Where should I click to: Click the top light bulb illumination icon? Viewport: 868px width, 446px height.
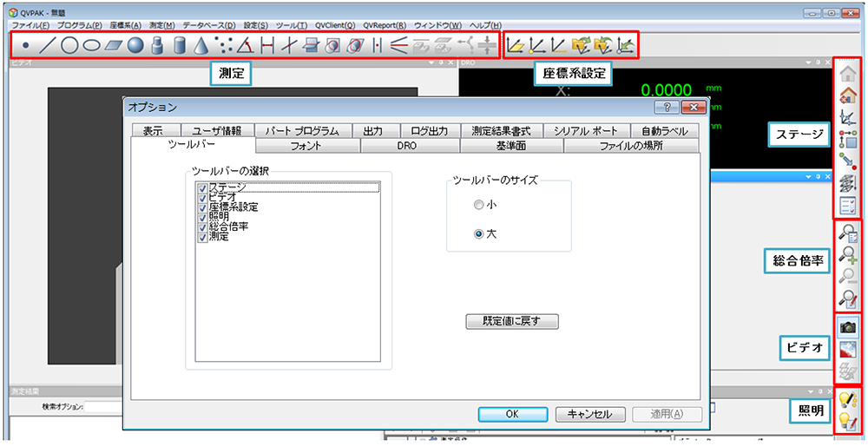849,399
